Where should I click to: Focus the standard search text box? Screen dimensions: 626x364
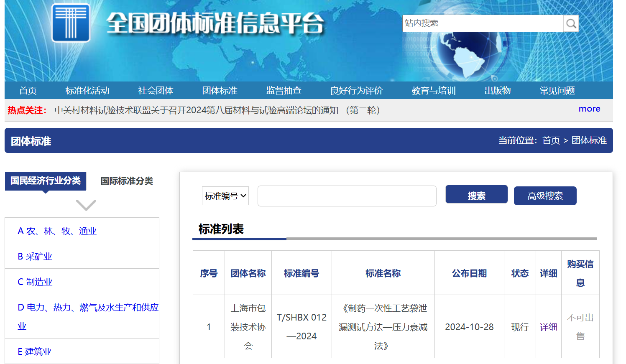coord(347,196)
